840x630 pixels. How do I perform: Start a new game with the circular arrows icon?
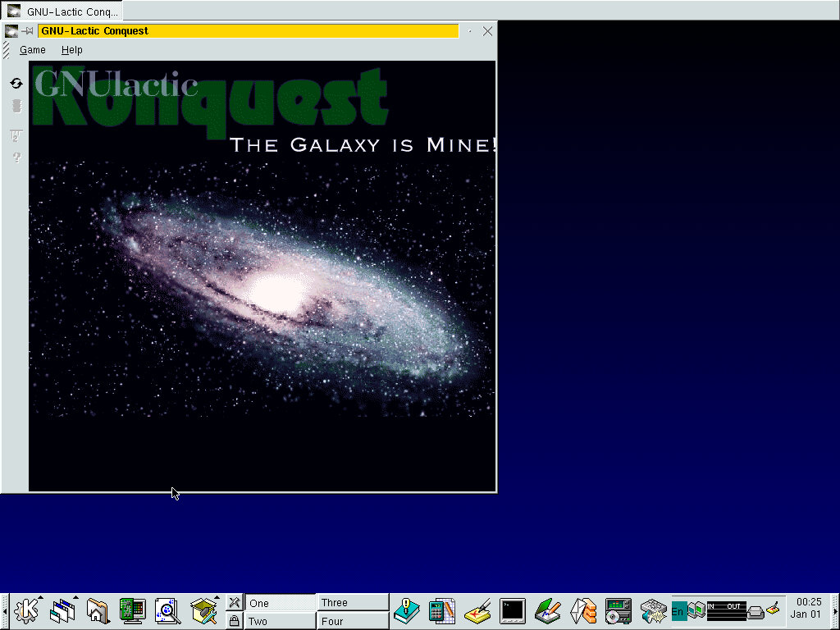(x=16, y=84)
